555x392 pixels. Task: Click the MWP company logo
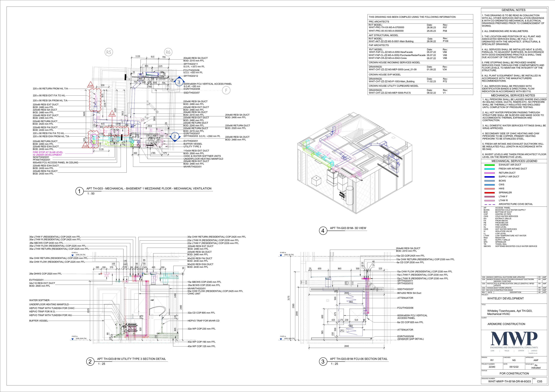(514, 339)
